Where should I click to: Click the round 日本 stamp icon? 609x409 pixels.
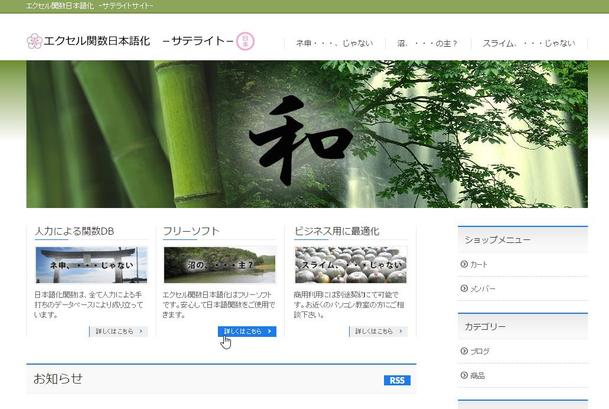click(x=245, y=41)
